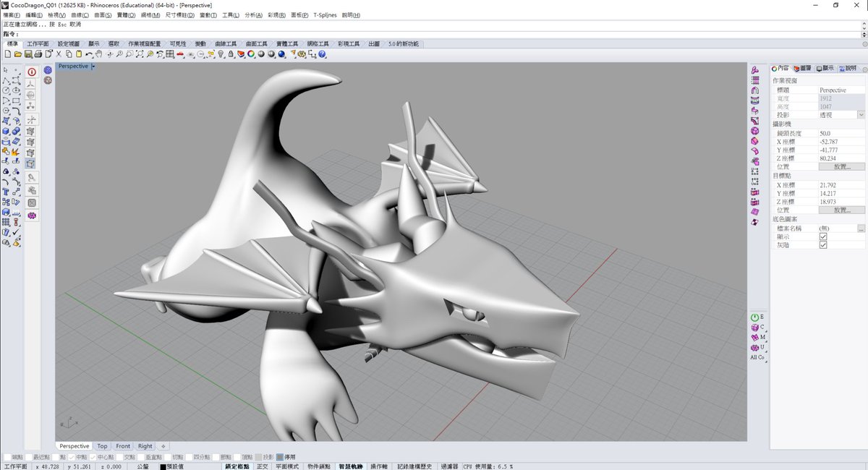The width and height of the screenshot is (868, 470).
Task: Click the Four Viewports layout icon
Action: 169,54
